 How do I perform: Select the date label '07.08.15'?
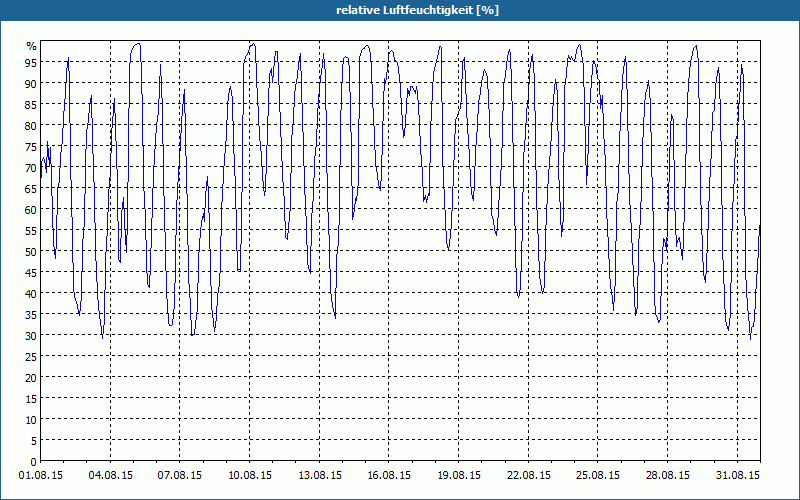[x=180, y=475]
